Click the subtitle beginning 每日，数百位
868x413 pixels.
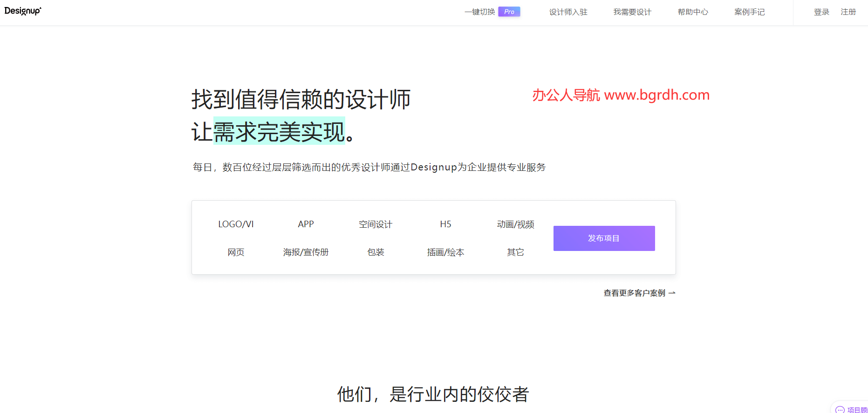369,167
